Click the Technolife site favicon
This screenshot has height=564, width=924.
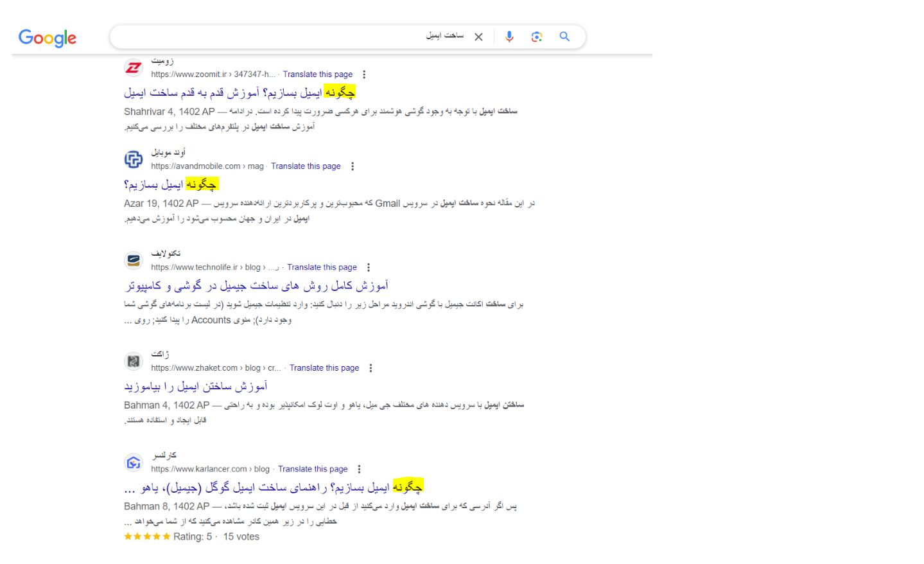tap(134, 260)
